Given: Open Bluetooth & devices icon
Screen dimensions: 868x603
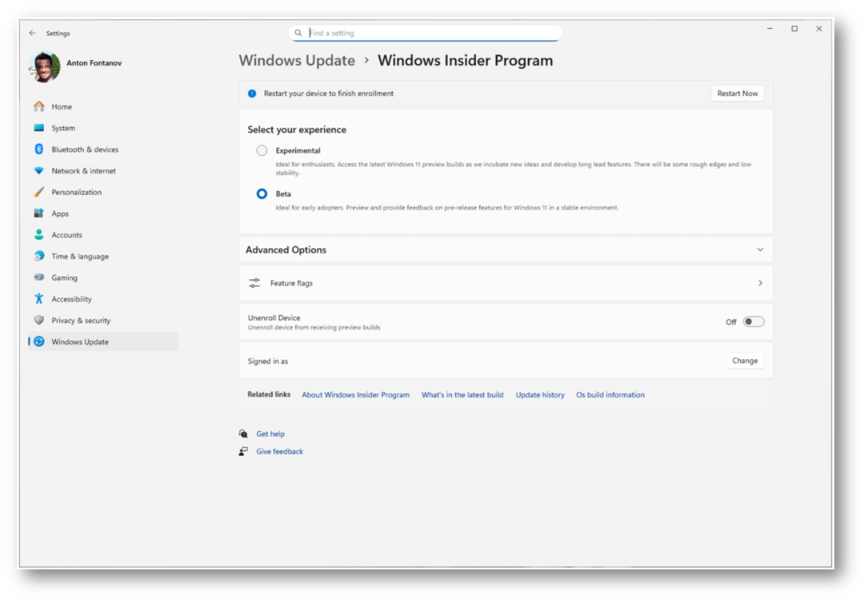Looking at the screenshot, I should [x=39, y=150].
